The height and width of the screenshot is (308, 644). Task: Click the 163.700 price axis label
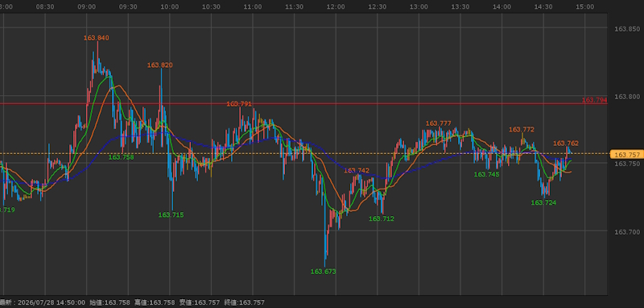[x=627, y=232]
